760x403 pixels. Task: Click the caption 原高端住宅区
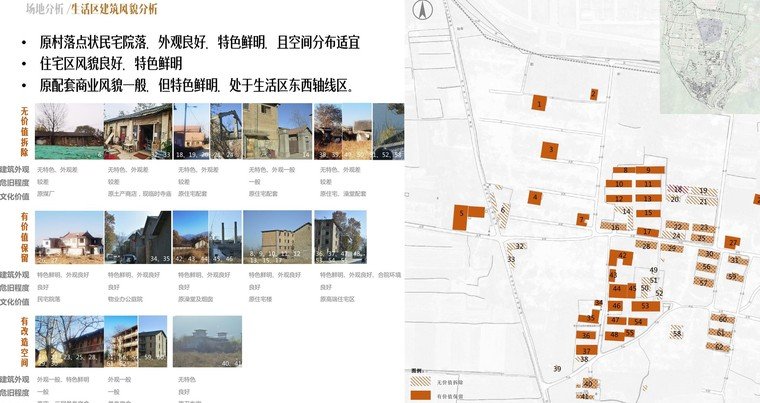[337, 299]
